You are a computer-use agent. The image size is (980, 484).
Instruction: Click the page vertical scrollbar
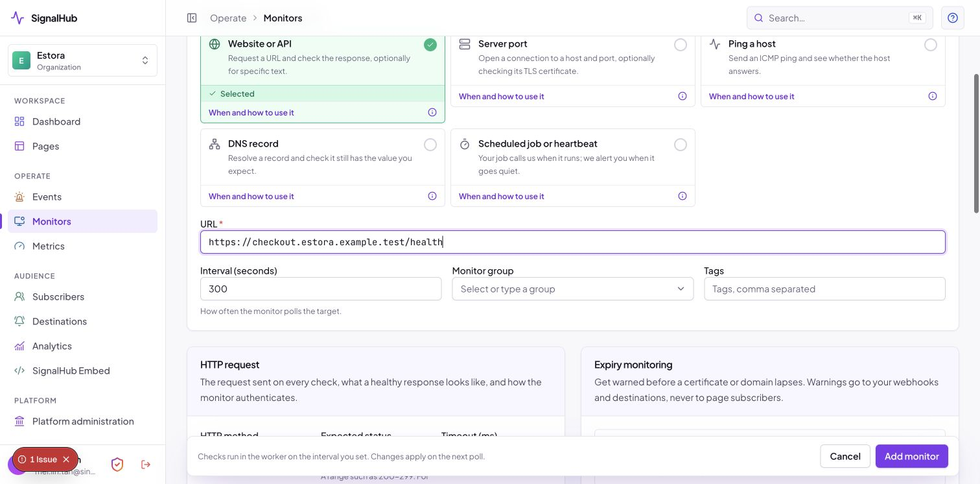[977, 143]
